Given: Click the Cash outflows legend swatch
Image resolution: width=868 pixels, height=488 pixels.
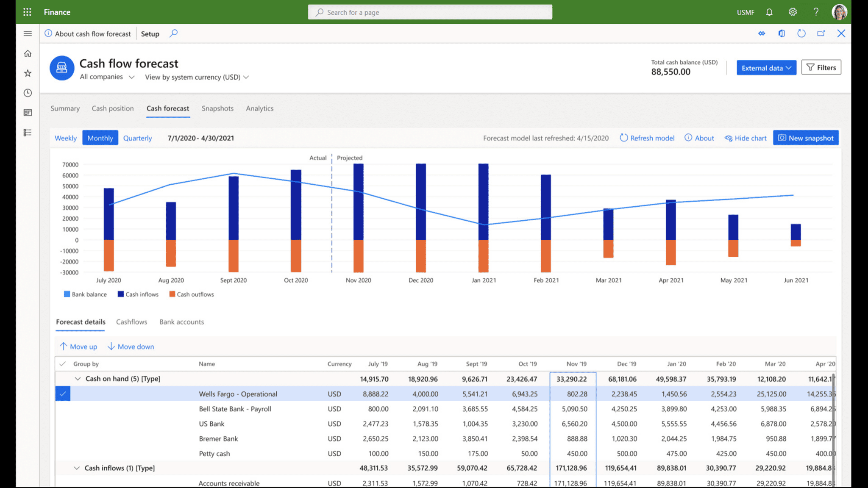Looking at the screenshot, I should point(172,294).
